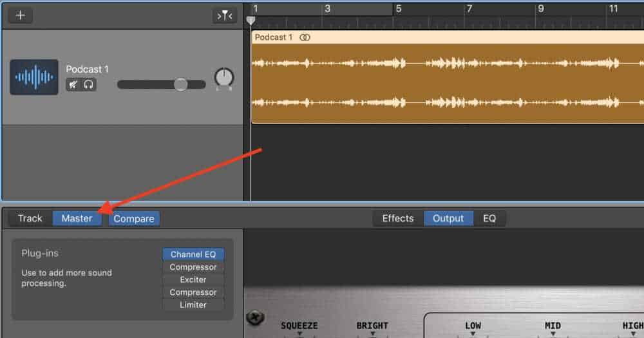This screenshot has height=338, width=644.
Task: Click the upper waveform of Podcast 1 region
Action: point(448,63)
